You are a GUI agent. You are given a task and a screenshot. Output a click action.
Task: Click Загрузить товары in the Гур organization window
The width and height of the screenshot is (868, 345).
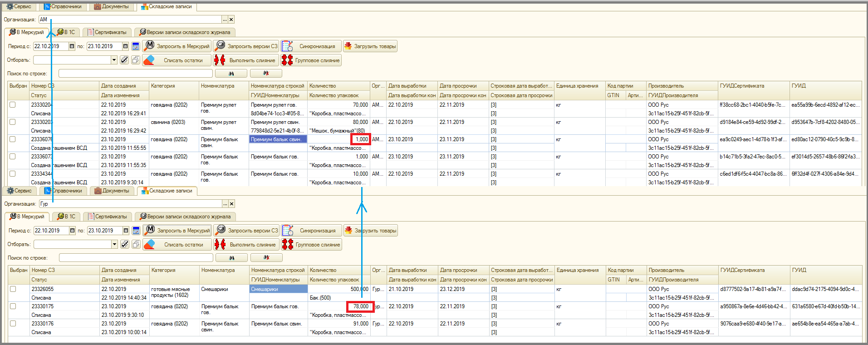click(371, 231)
